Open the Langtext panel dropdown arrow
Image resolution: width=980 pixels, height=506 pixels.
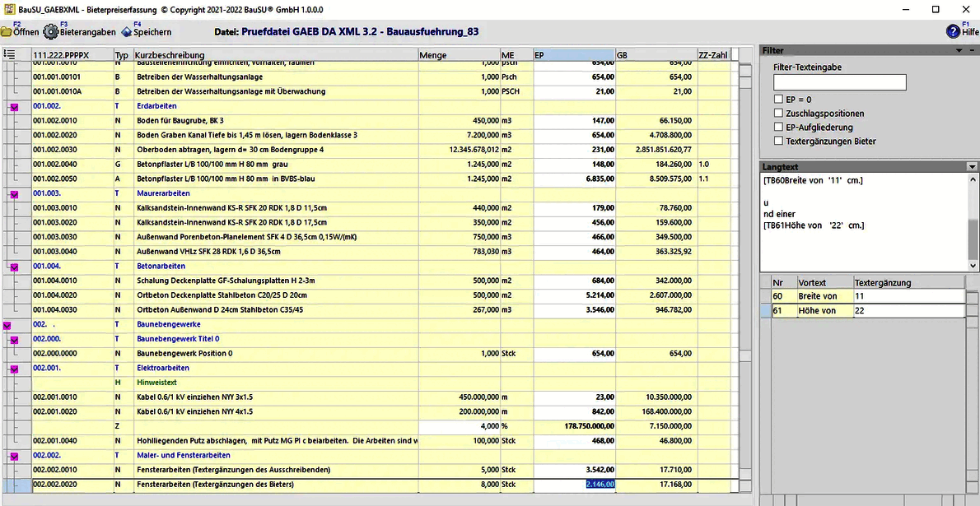[x=972, y=167]
